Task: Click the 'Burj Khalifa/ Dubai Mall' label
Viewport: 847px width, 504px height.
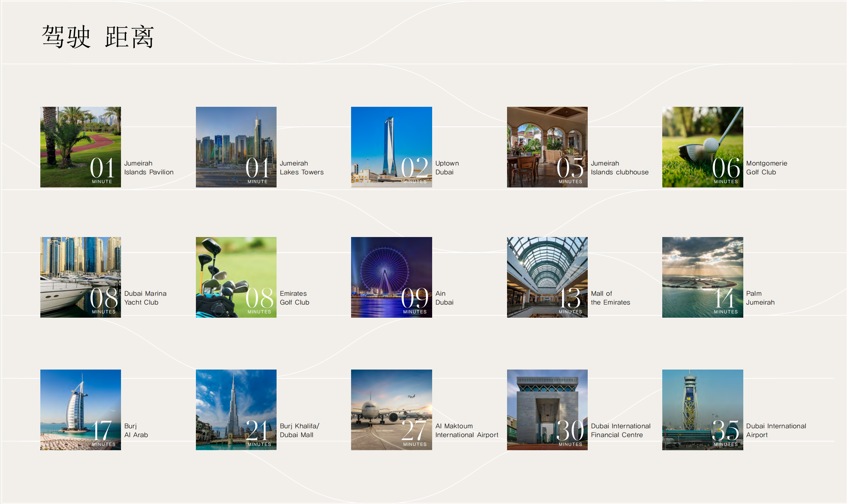Action: (x=300, y=431)
